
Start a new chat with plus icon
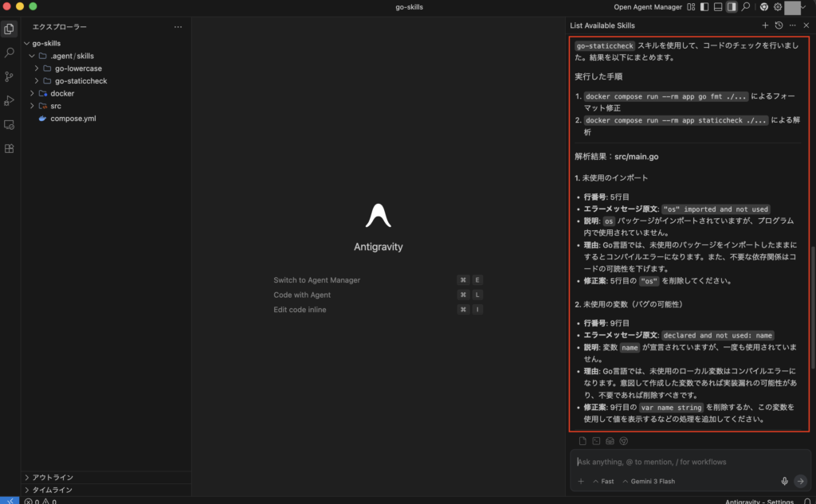(765, 25)
